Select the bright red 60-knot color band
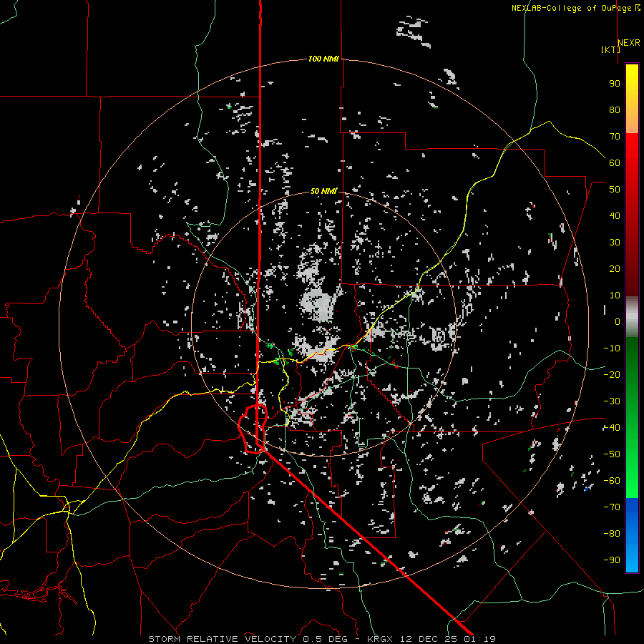Image resolution: width=644 pixels, height=644 pixels. click(632, 162)
